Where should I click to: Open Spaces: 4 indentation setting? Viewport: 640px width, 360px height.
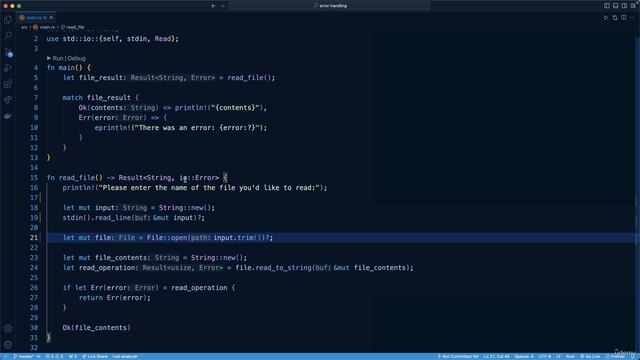tap(524, 356)
